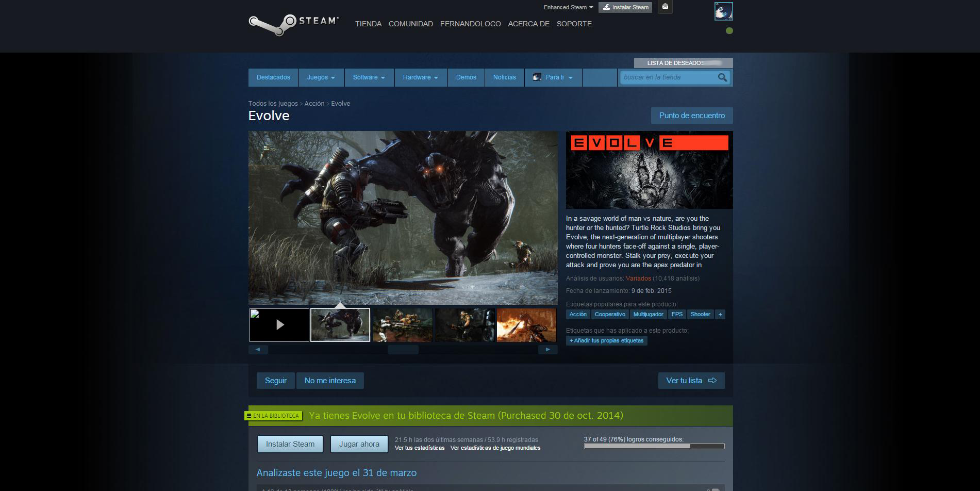Open the inbox envelope icon
This screenshot has width=980, height=491.
click(665, 7)
